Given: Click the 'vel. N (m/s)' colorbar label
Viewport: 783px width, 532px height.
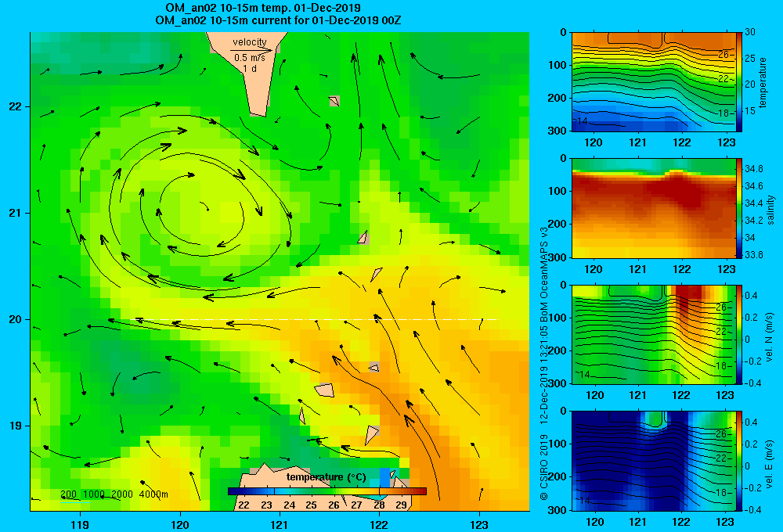Looking at the screenshot, I should 770,337.
